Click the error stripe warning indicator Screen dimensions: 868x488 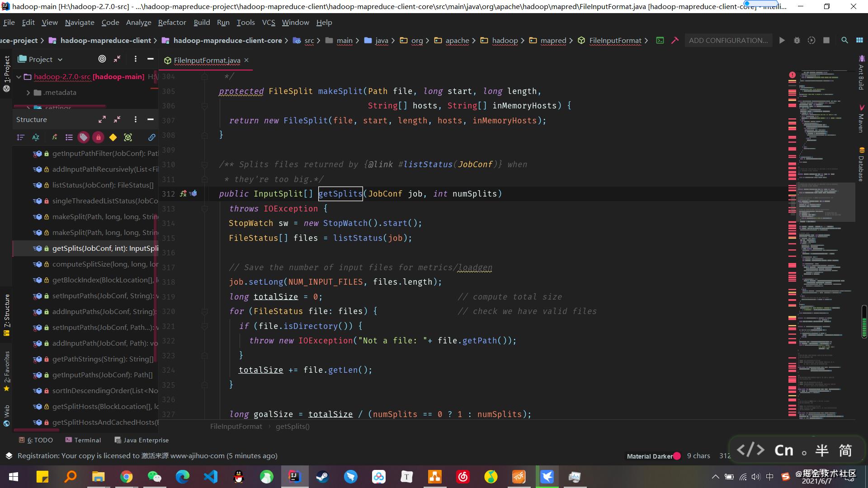click(x=792, y=75)
